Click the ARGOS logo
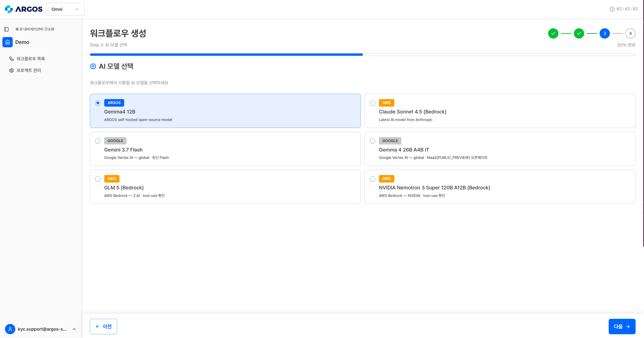The height and width of the screenshot is (338, 644). (23, 9)
